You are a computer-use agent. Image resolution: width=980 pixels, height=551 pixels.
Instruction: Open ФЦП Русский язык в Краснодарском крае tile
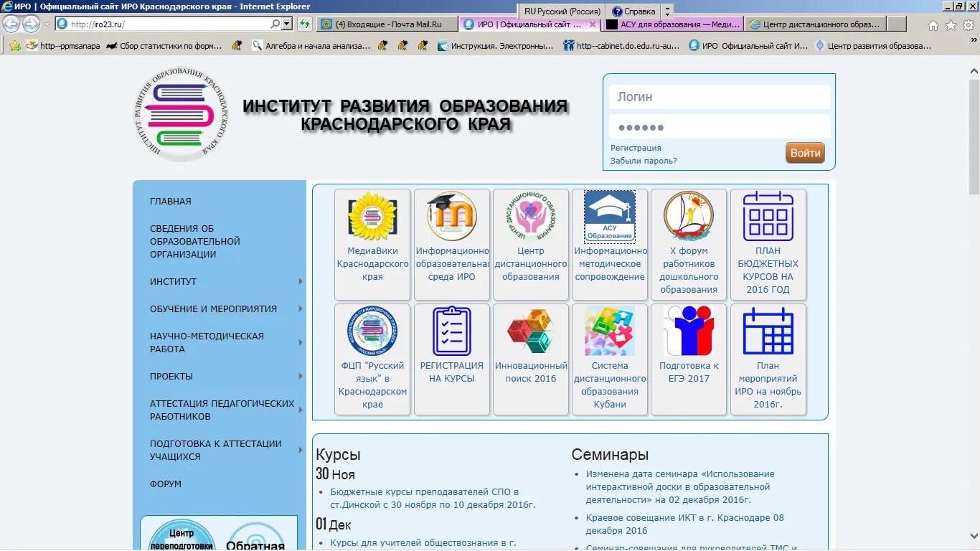pos(372,359)
